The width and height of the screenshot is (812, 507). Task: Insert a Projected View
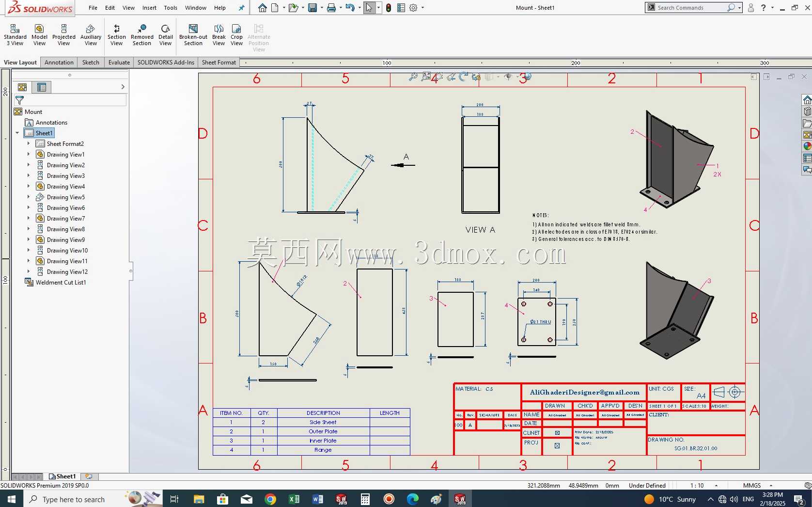coord(64,35)
